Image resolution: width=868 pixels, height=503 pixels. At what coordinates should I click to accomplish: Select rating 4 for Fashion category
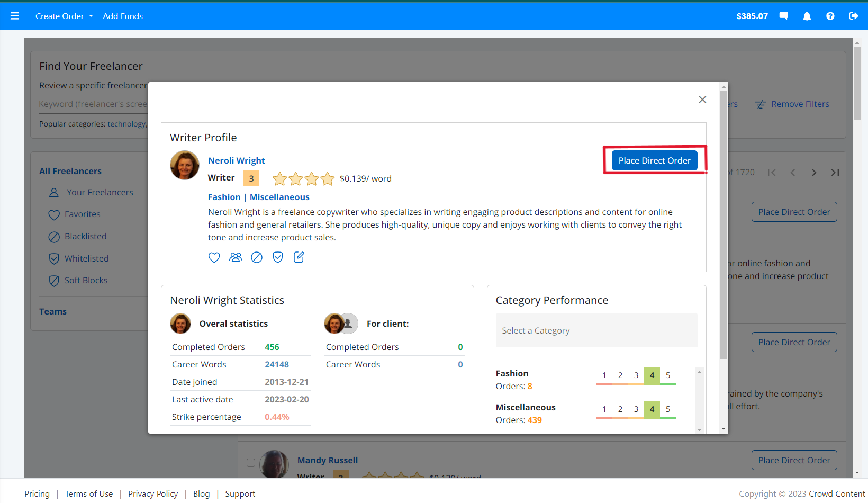click(x=652, y=375)
